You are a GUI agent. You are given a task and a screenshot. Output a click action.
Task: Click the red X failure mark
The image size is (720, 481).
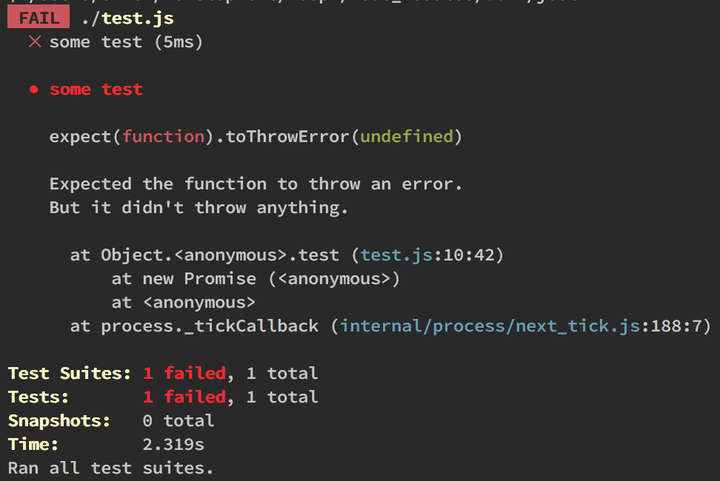coord(35,42)
